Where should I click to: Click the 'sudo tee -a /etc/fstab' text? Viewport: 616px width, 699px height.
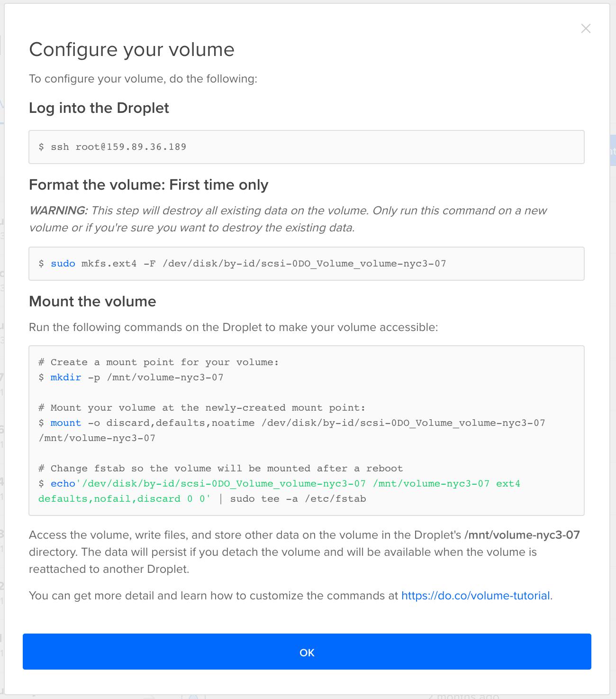pos(298,499)
